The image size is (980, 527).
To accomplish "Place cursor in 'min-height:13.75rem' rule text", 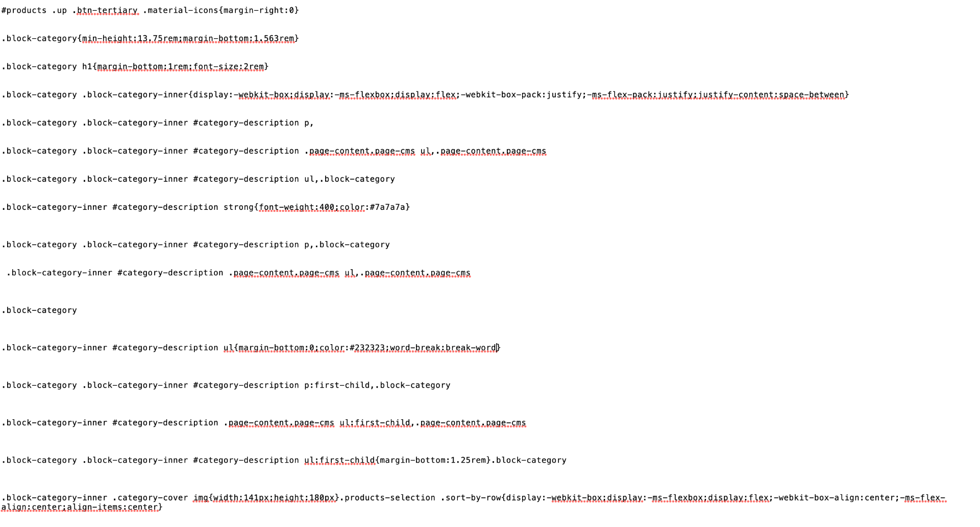I will pos(130,38).
